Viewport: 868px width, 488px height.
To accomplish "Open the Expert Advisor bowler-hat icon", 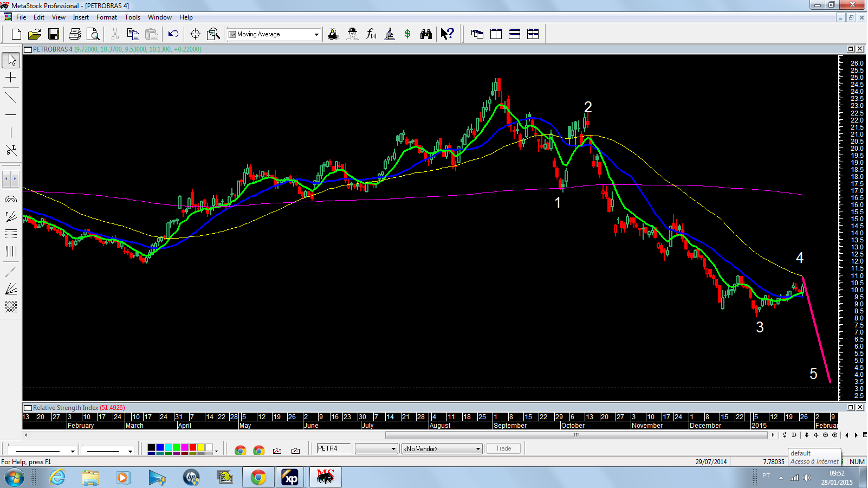I will 352,34.
